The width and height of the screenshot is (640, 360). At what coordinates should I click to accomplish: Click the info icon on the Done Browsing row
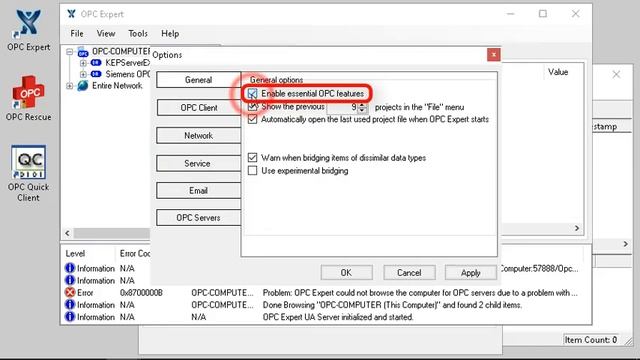pos(70,305)
